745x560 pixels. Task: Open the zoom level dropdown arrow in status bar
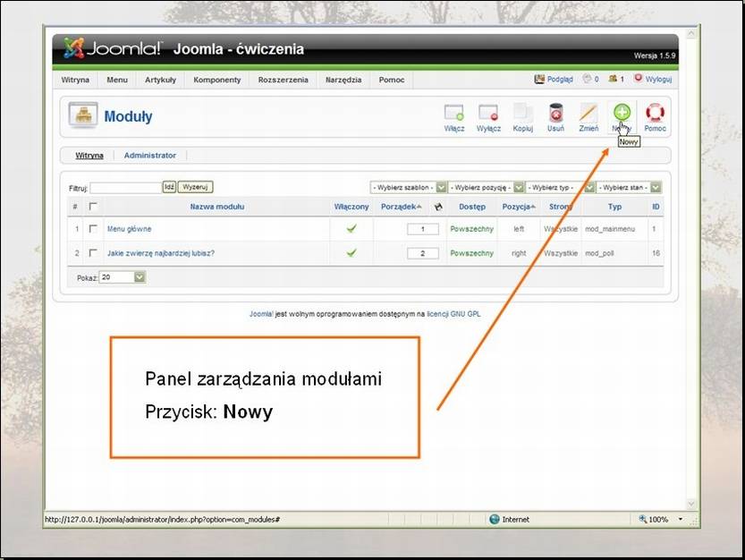[681, 519]
